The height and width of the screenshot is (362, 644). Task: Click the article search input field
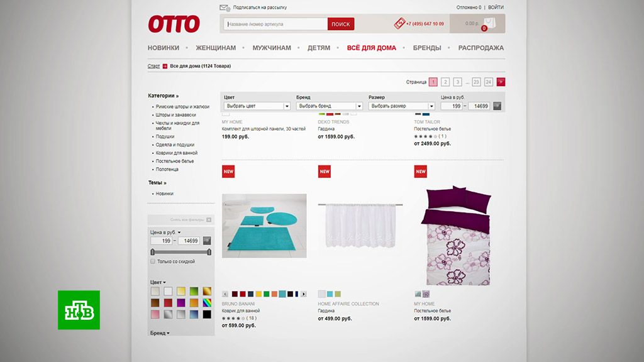(275, 25)
